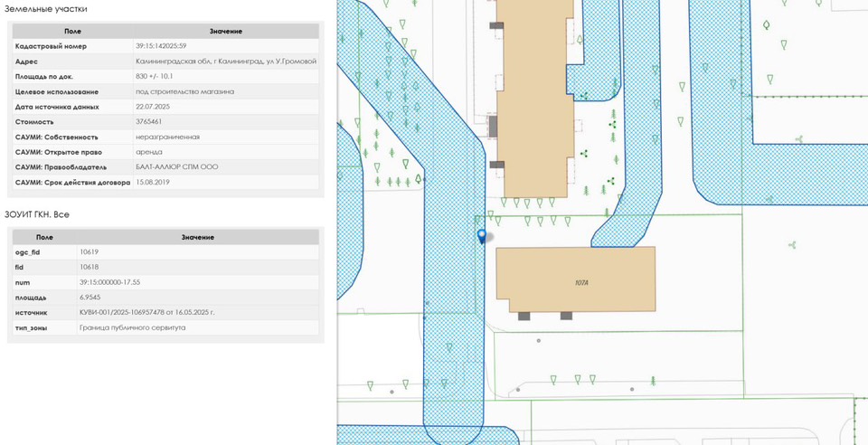This screenshot has height=445, width=868.
Task: Click the источник КУВИ-001/2025 value
Action: click(146, 312)
